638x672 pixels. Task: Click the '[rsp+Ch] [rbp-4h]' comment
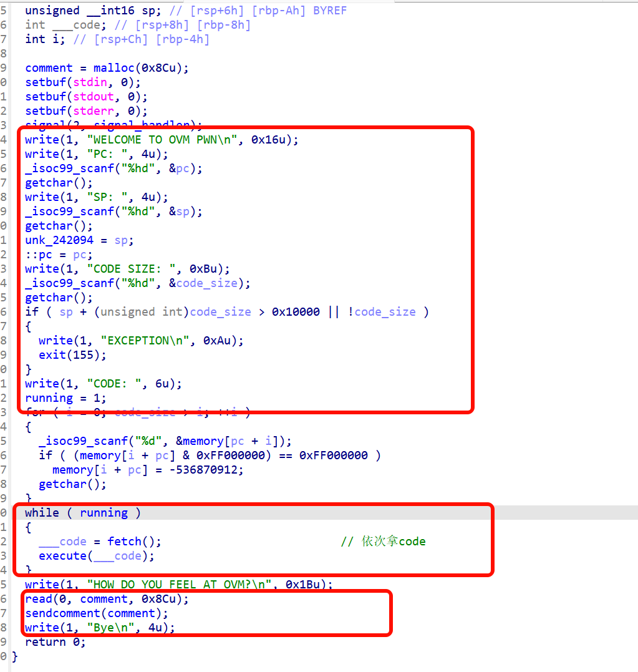(x=152, y=39)
